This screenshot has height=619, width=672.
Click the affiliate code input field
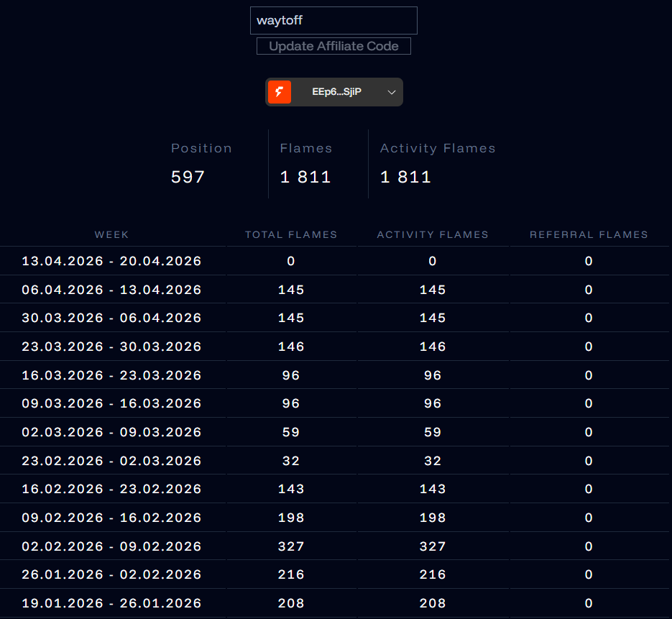(333, 21)
